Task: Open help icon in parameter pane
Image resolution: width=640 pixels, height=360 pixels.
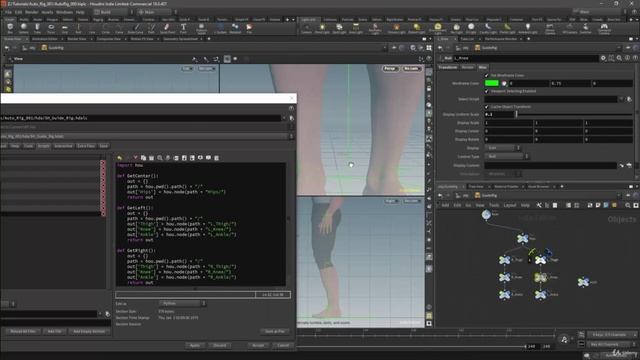Action: click(635, 58)
